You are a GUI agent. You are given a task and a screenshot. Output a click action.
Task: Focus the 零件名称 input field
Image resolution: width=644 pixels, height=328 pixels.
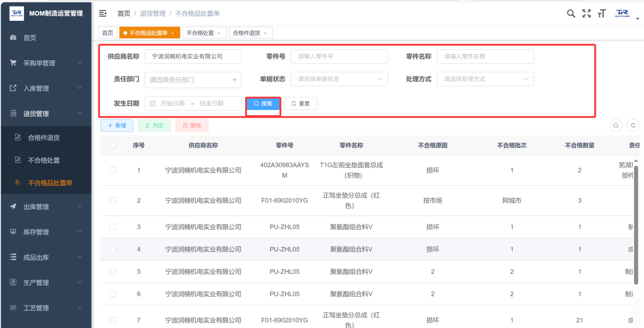pyautogui.click(x=485, y=56)
